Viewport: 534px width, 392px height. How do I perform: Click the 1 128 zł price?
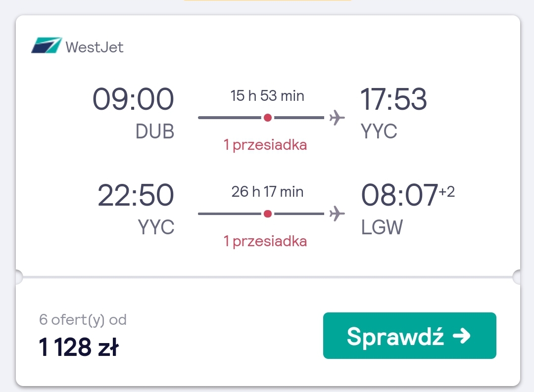pos(79,347)
